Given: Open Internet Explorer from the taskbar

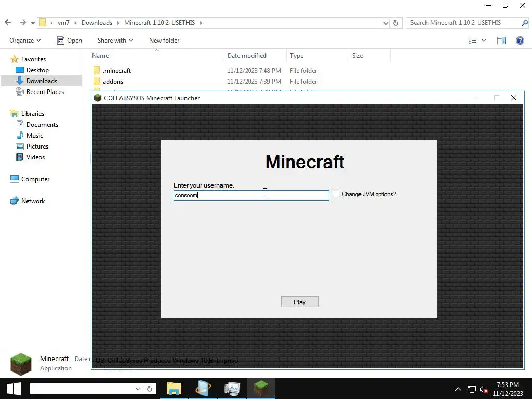Looking at the screenshot, I should [x=203, y=389].
